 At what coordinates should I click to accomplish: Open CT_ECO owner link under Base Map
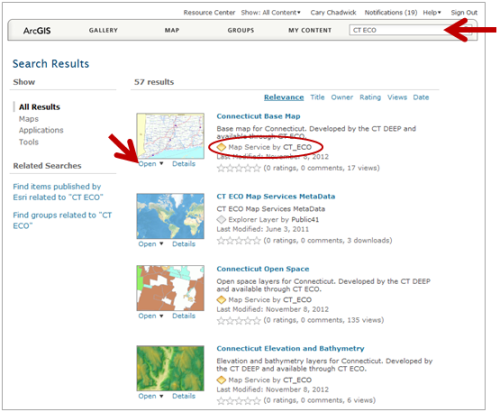point(297,147)
